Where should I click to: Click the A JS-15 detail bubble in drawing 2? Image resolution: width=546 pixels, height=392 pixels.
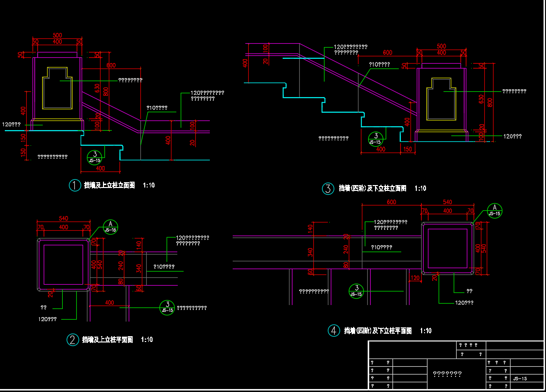coord(110,227)
